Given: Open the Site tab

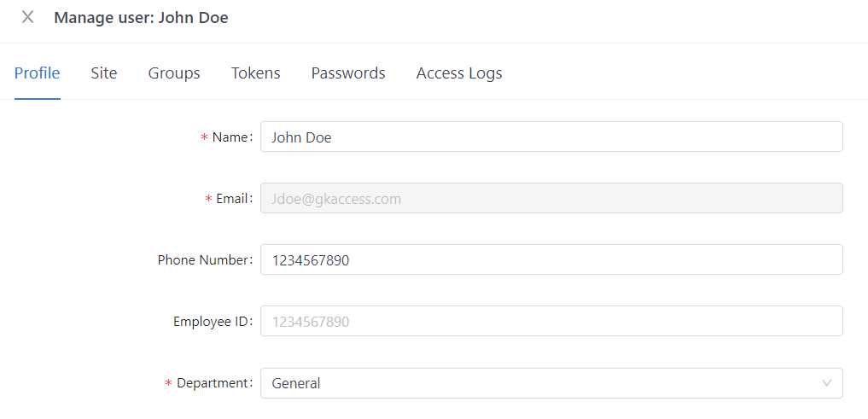Looking at the screenshot, I should [104, 73].
